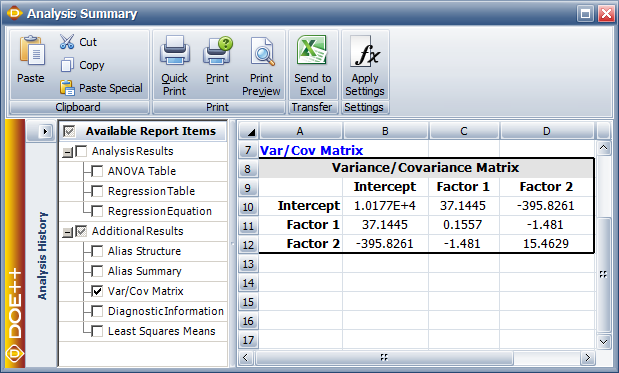Click the select-all corner of the spreadsheet

click(248, 131)
